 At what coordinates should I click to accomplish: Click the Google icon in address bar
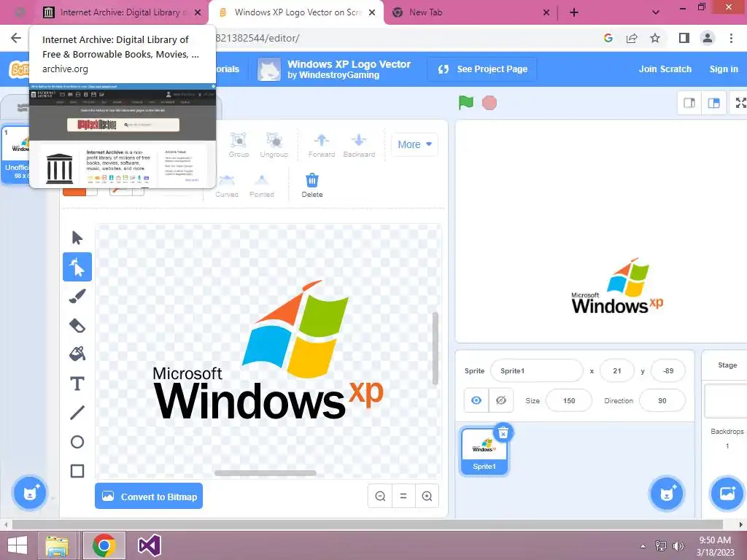coord(608,38)
